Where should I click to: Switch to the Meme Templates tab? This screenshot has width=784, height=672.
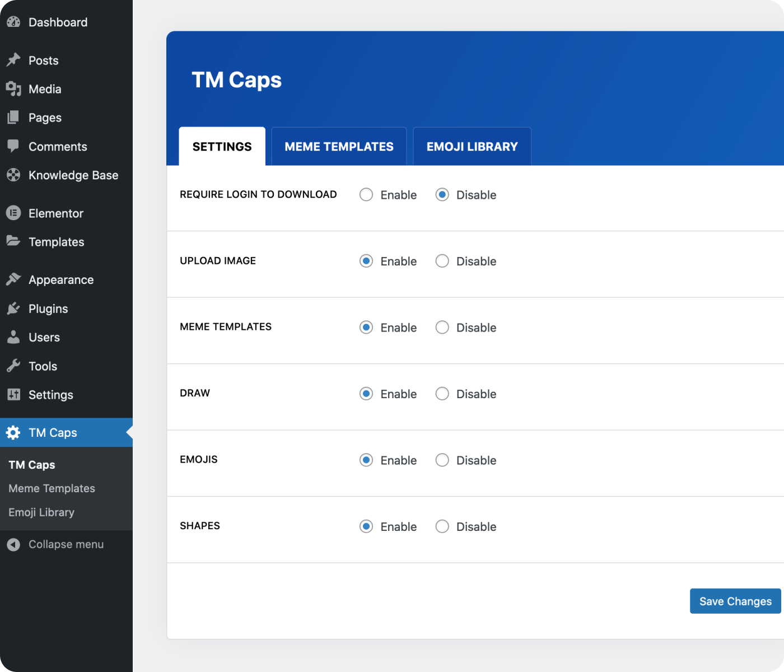pyautogui.click(x=339, y=147)
